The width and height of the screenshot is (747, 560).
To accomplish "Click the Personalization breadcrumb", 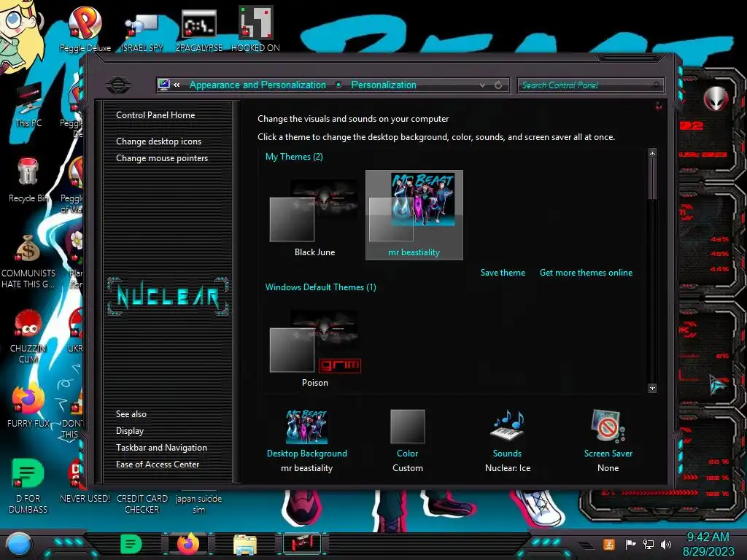I will point(384,85).
